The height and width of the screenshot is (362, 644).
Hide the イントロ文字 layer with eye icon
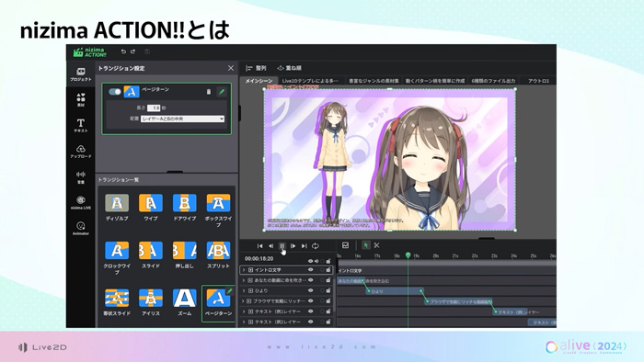[311, 270]
